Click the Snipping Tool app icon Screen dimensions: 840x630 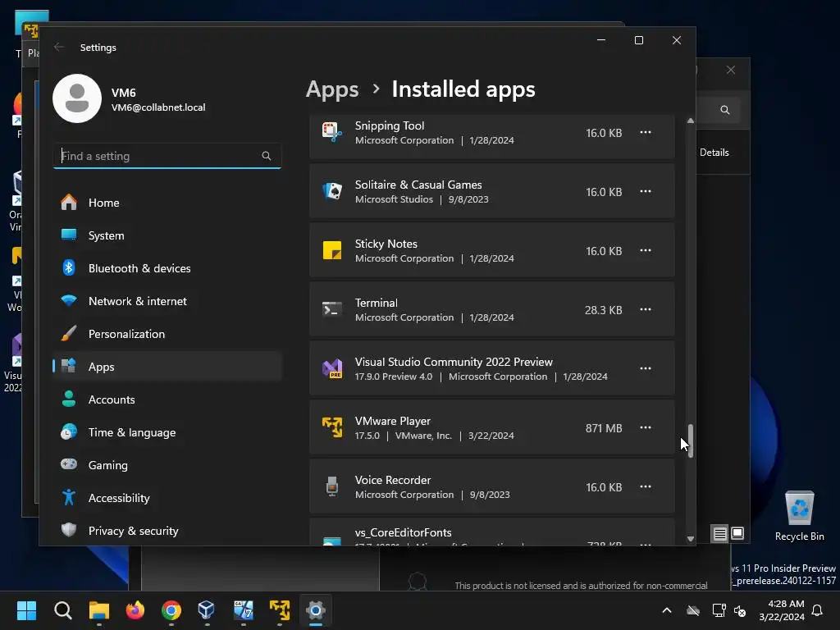tap(332, 132)
